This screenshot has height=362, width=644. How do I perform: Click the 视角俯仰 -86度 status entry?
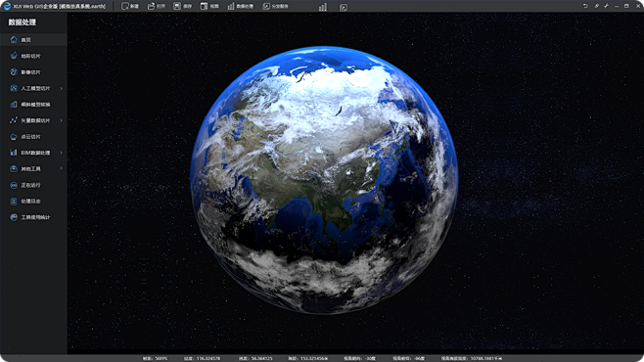click(409, 358)
